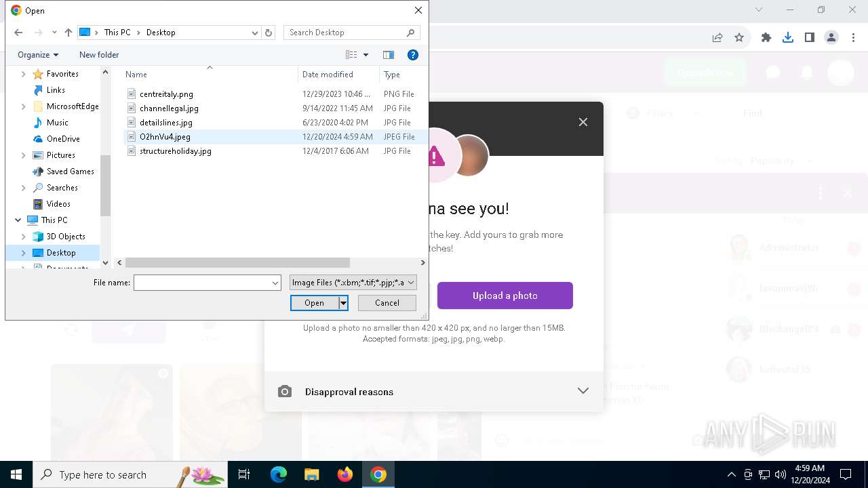Image resolution: width=868 pixels, height=488 pixels.
Task: Select Desktop in navigation tree
Action: [x=61, y=253]
